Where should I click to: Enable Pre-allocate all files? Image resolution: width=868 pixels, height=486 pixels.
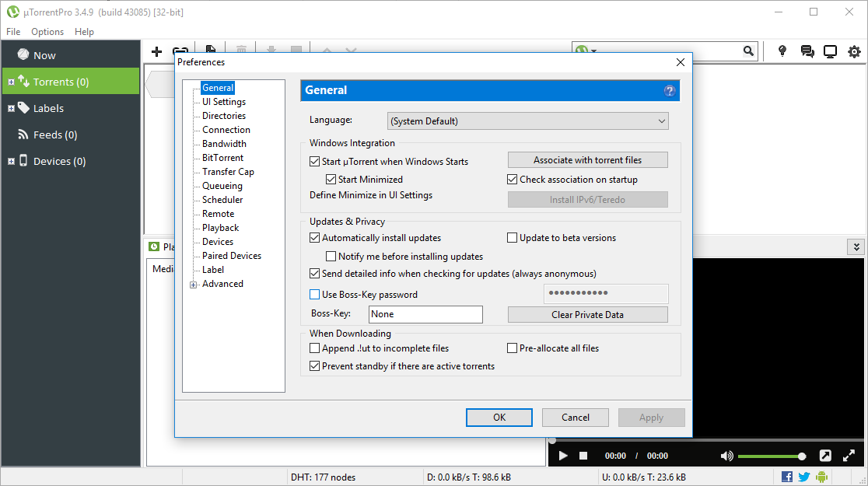512,348
